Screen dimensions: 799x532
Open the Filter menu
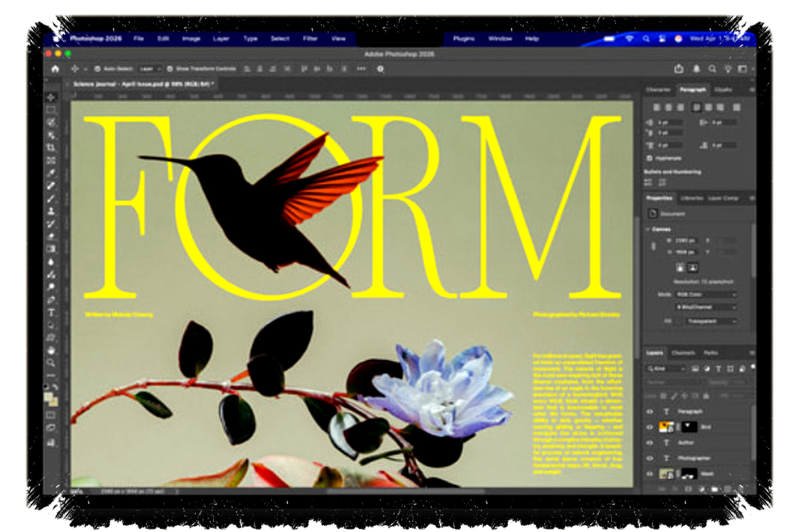click(x=310, y=39)
